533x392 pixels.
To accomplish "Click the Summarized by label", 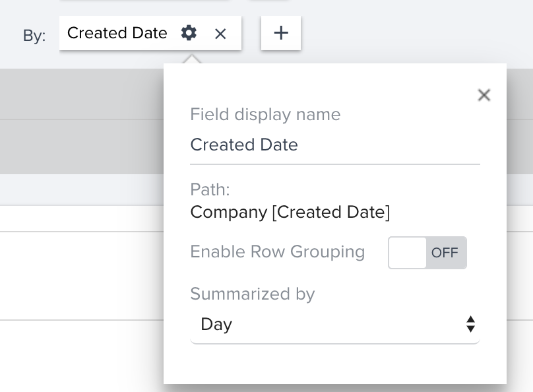I will coord(253,294).
